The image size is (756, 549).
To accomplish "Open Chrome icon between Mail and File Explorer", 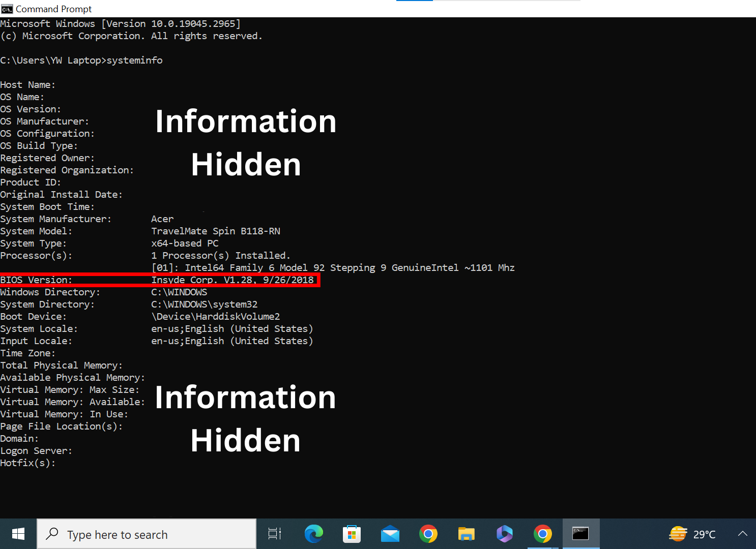I will click(428, 534).
